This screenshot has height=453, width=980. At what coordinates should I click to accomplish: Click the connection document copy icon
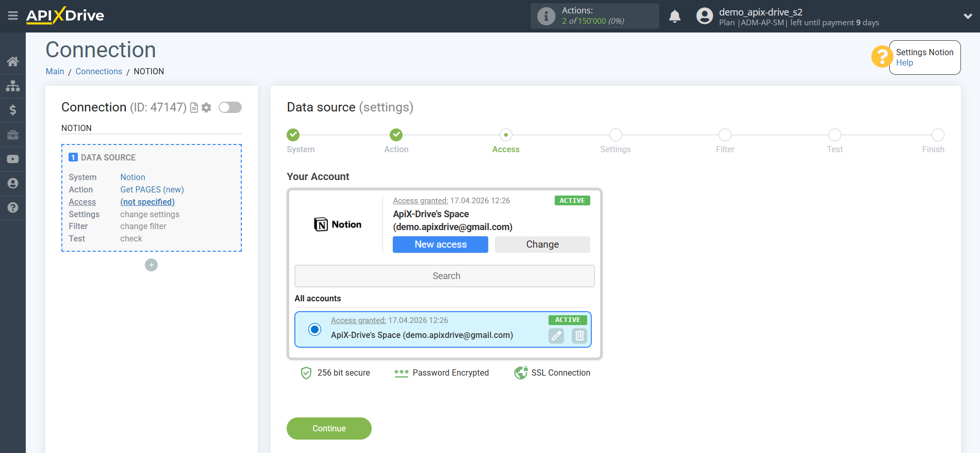point(194,107)
